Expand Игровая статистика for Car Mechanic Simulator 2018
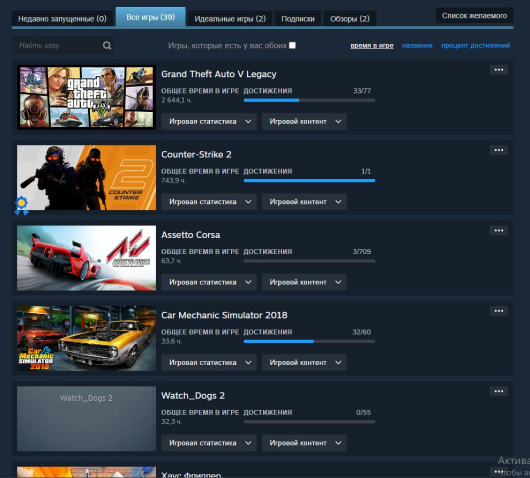The height and width of the screenshot is (478, 530). [209, 363]
